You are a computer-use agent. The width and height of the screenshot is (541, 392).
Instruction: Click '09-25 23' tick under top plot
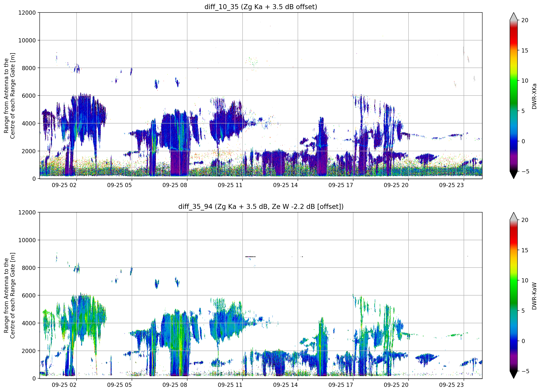tap(452, 185)
